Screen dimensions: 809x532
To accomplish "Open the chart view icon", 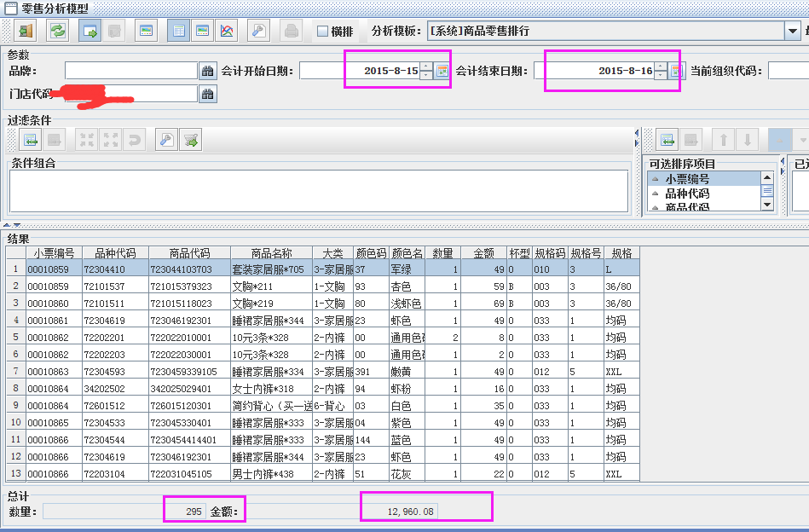I will pos(227,31).
